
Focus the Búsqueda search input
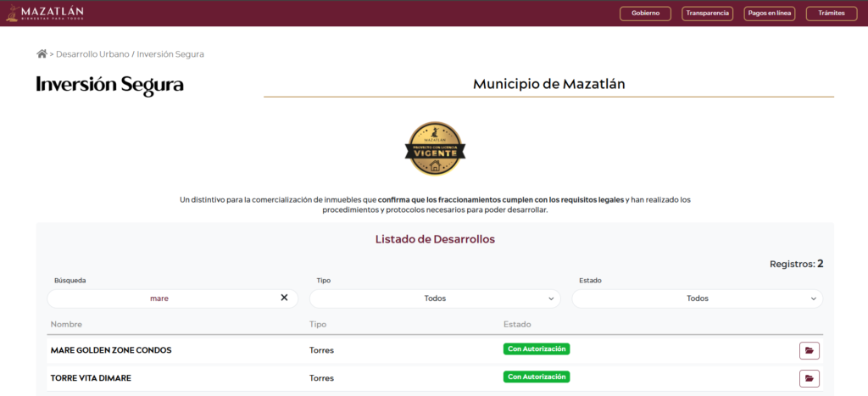pos(159,298)
